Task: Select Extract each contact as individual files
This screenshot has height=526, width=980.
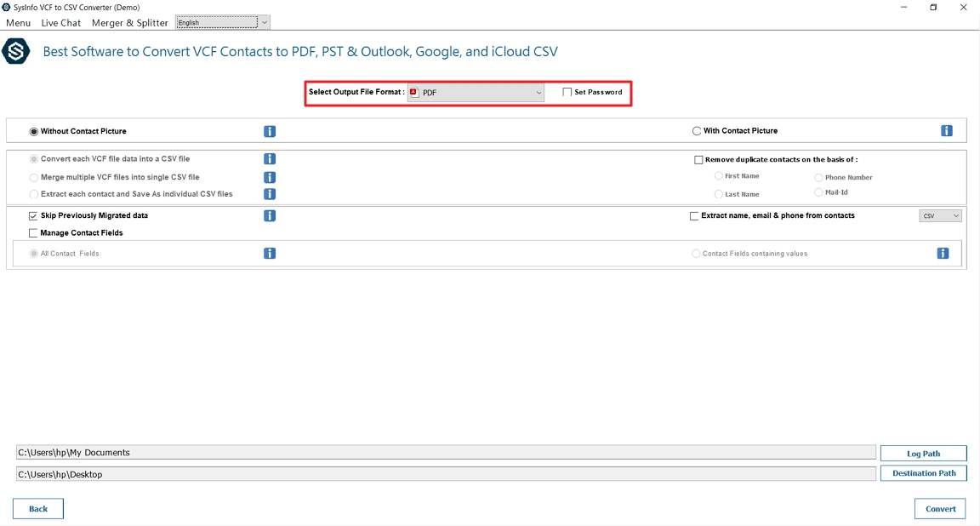Action: [x=34, y=194]
